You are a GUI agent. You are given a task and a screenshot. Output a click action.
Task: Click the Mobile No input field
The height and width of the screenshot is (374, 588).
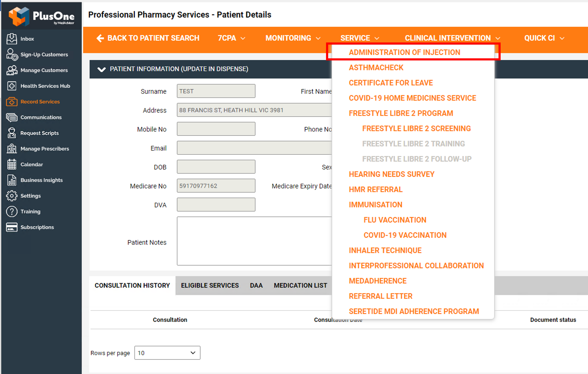[x=216, y=129]
